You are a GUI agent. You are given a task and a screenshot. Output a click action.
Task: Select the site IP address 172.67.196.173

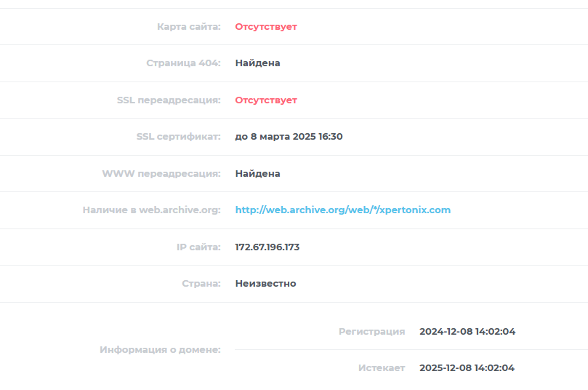point(267,247)
